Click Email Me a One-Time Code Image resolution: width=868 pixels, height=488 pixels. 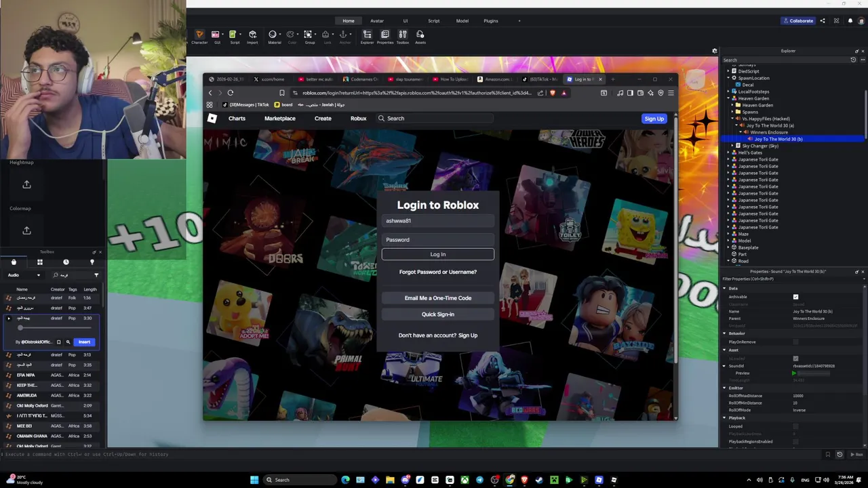(438, 298)
